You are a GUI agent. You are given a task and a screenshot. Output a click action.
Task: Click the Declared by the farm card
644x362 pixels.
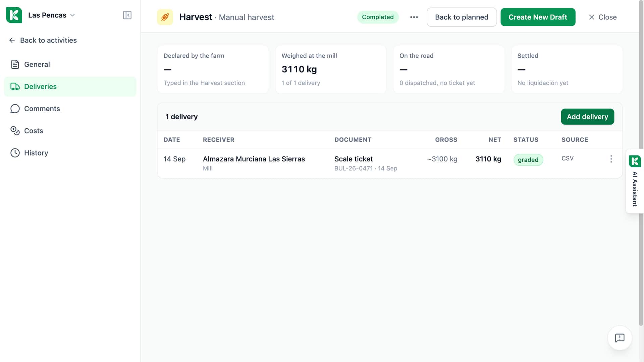click(213, 69)
